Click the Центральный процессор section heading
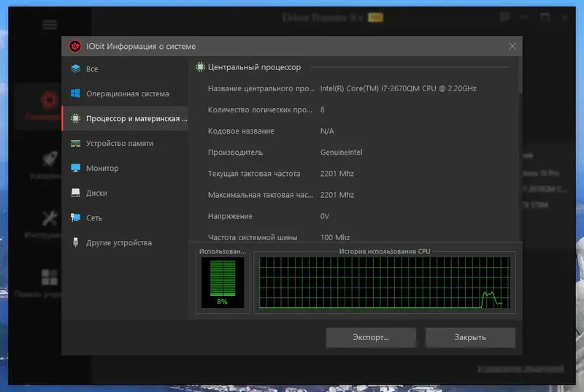The height and width of the screenshot is (392, 584). pos(254,67)
